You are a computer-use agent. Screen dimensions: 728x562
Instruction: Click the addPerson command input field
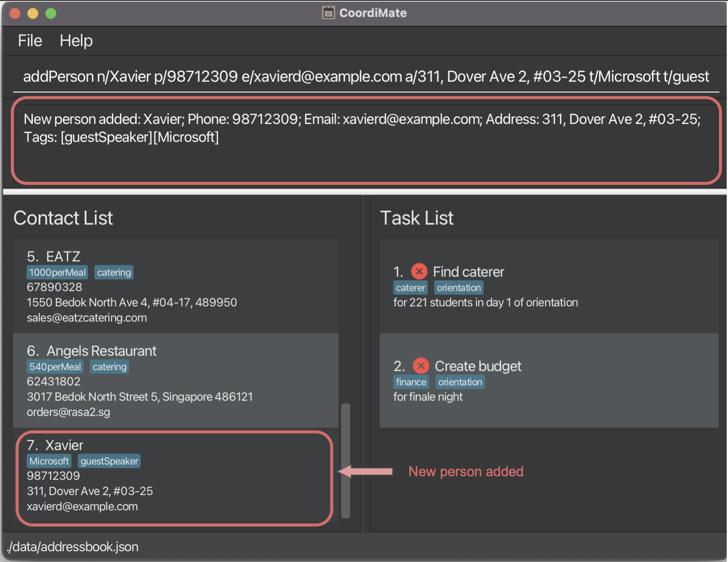tap(366, 77)
